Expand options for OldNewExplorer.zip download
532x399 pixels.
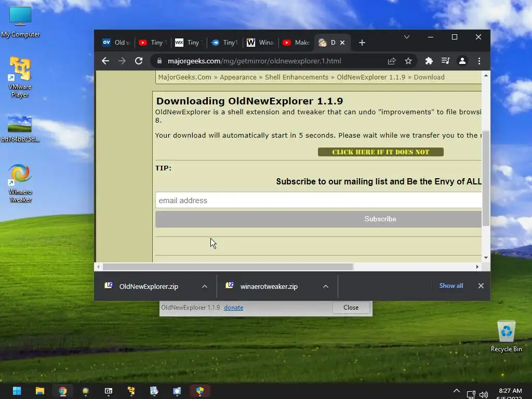[205, 286]
